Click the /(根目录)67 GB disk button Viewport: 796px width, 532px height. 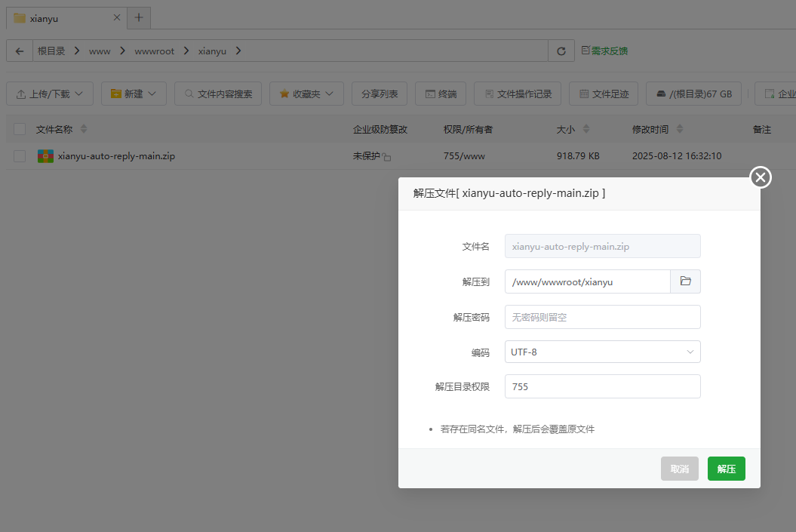[x=693, y=94]
